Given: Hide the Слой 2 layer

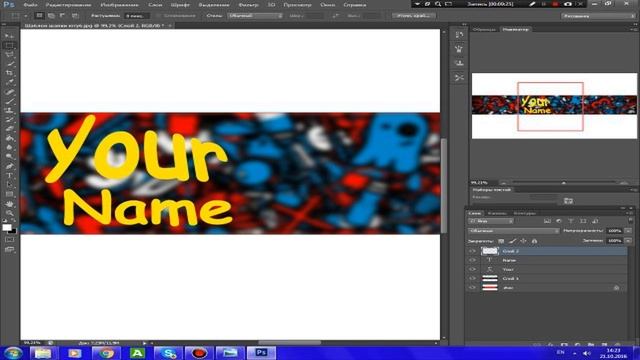Looking at the screenshot, I should coord(473,251).
